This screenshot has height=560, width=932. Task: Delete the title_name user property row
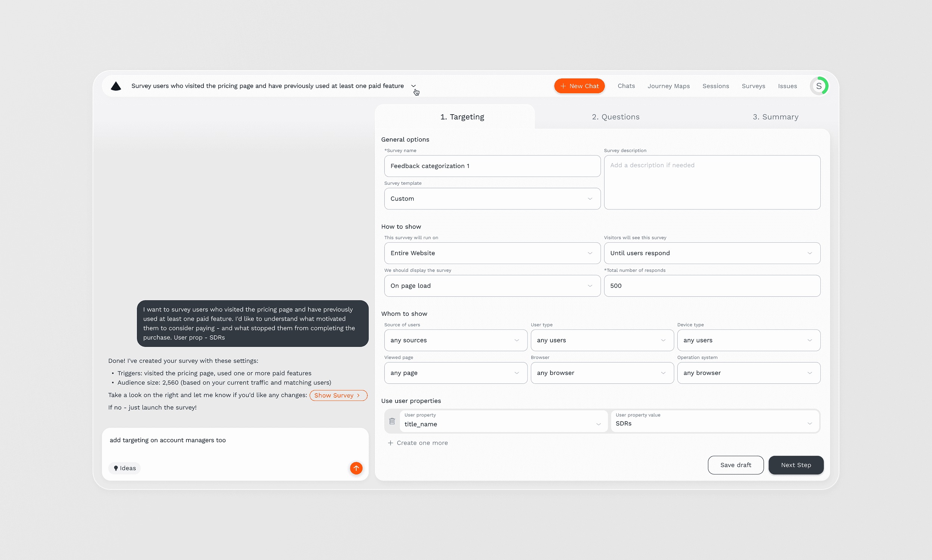point(392,421)
